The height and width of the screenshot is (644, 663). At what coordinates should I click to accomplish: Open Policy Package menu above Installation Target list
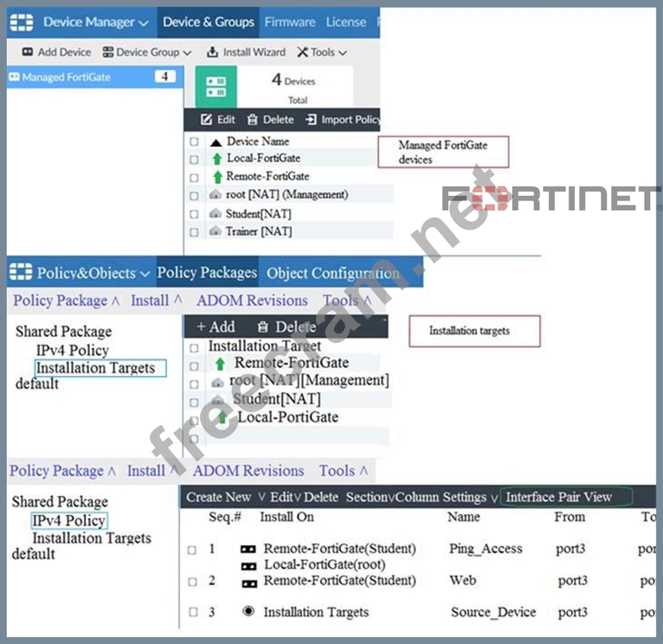coord(67,300)
